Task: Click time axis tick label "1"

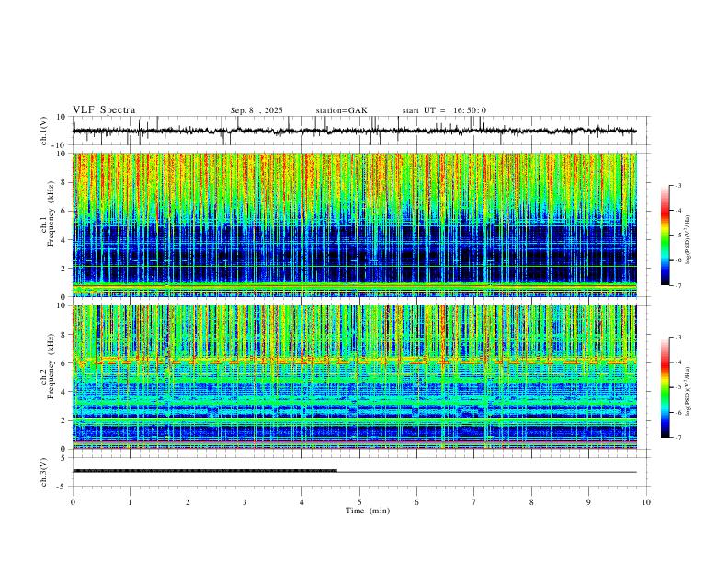Action: pyautogui.click(x=130, y=502)
